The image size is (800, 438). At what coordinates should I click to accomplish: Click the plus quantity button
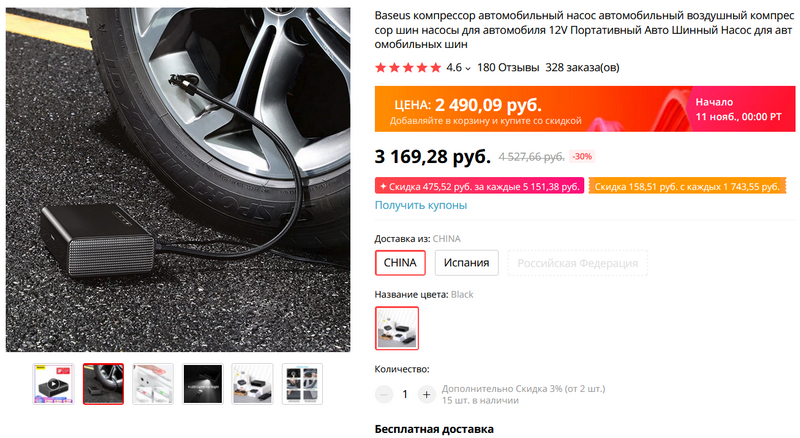(426, 394)
